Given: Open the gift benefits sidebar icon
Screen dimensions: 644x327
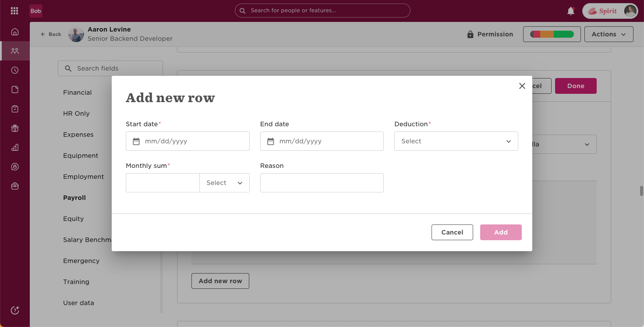Looking at the screenshot, I should (15, 128).
